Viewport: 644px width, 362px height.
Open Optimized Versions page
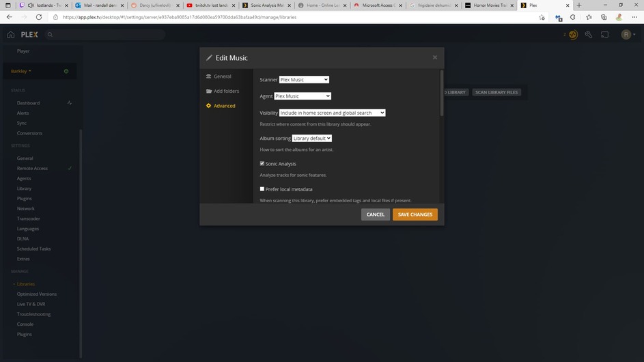[37, 294]
